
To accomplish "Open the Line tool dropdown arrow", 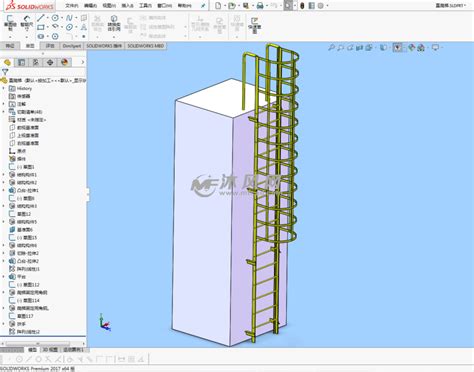I will pyautogui.click(x=48, y=18).
